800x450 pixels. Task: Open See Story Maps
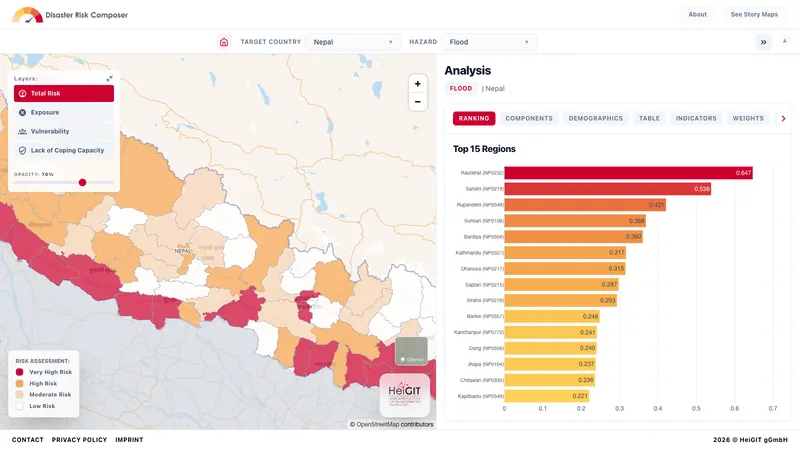click(x=754, y=14)
